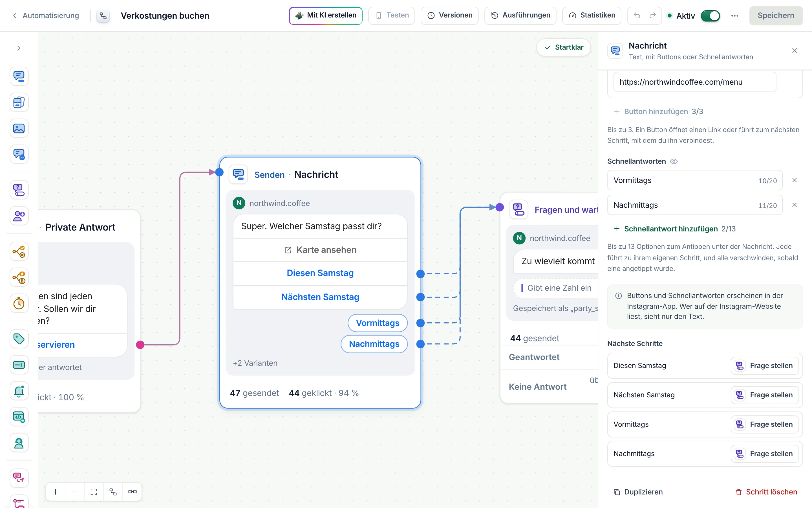Open Frage stellen for Nachmittags step

(765, 454)
